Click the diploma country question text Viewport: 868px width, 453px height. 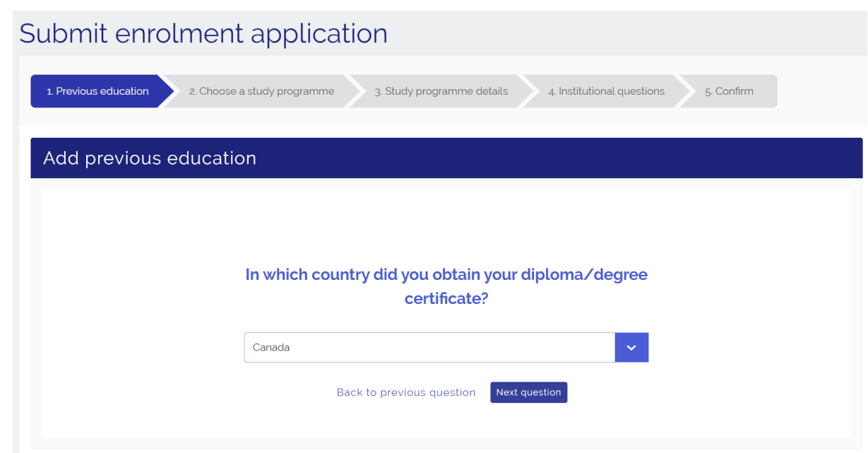446,275
